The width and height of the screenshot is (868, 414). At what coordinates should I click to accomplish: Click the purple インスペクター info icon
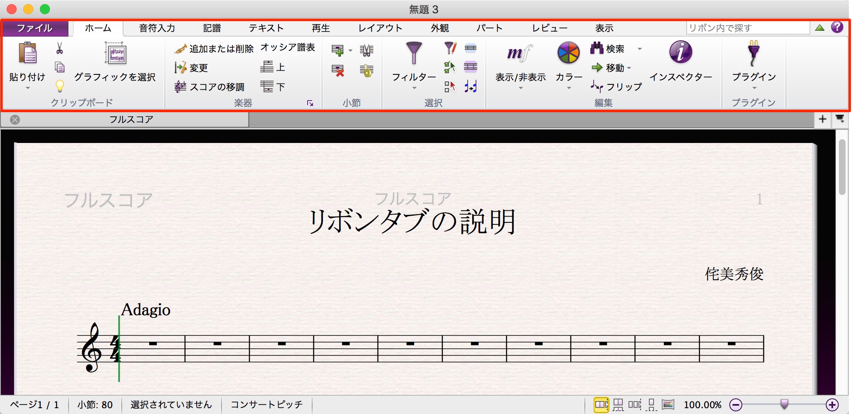click(x=681, y=52)
